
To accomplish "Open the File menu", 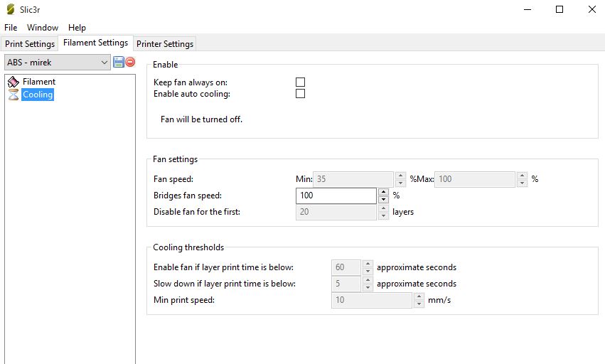I will click(x=11, y=28).
